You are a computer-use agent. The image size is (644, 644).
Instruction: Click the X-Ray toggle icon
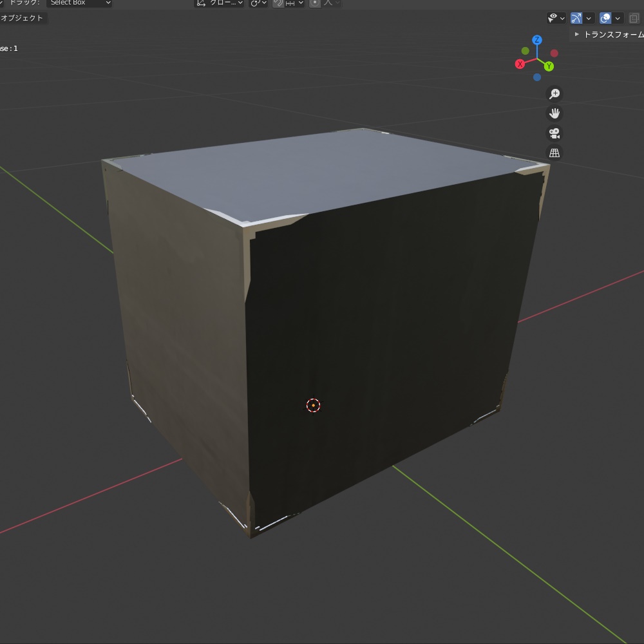[x=634, y=18]
